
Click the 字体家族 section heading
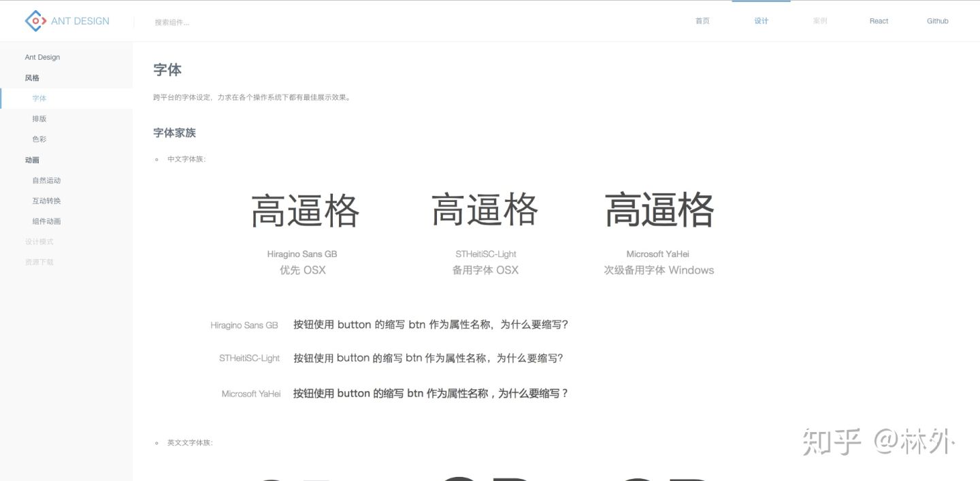175,133
